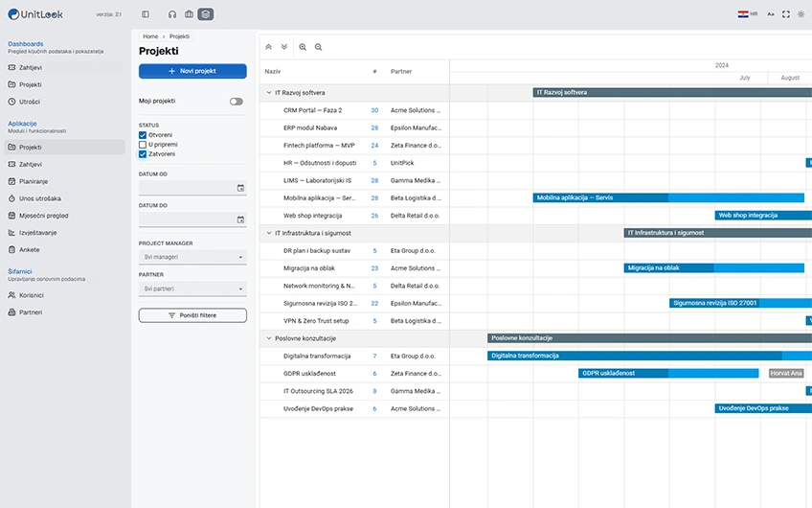Click the Novi projekt button
Viewport: 812px width, 508px height.
click(x=192, y=71)
